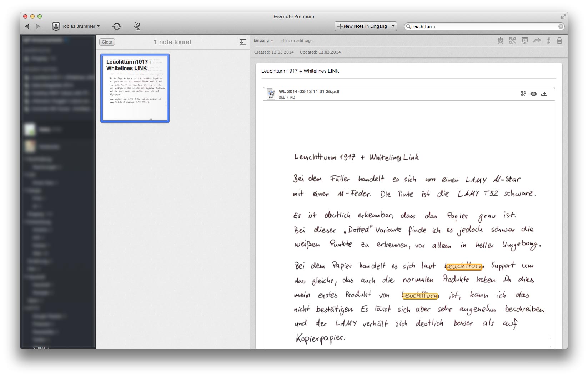This screenshot has width=588, height=377.
Task: Open the activity feed satellite icon
Action: (x=137, y=26)
